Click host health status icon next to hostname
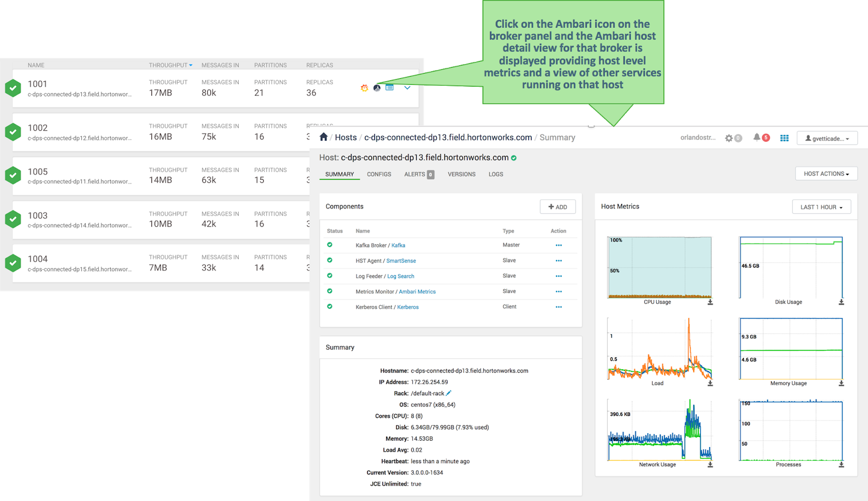 coord(514,158)
